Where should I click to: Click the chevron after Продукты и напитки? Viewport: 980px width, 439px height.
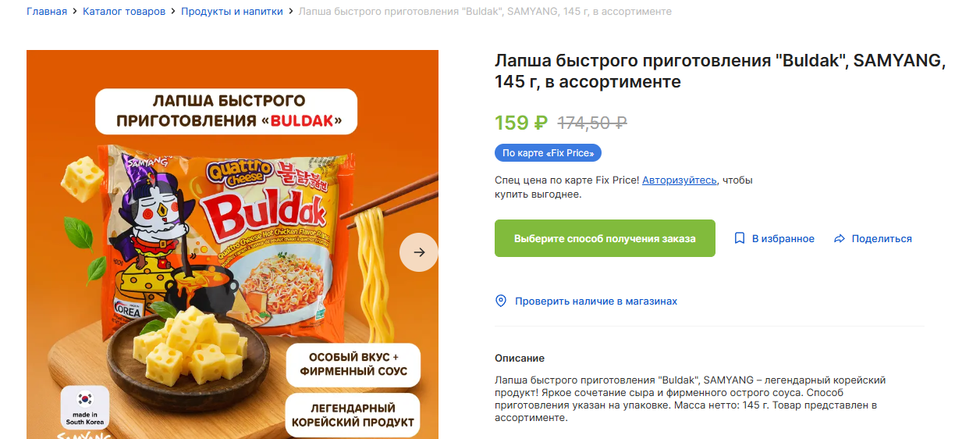(x=291, y=12)
